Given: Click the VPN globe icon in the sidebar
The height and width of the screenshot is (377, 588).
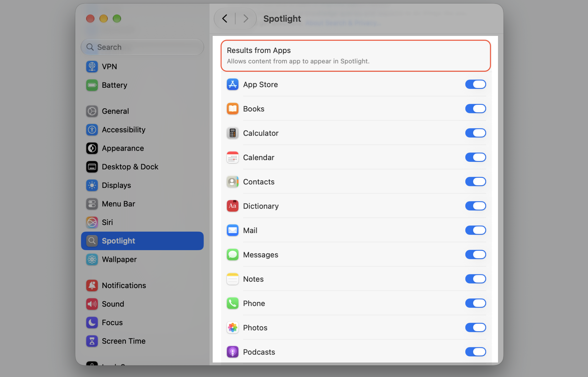Looking at the screenshot, I should click(x=92, y=67).
